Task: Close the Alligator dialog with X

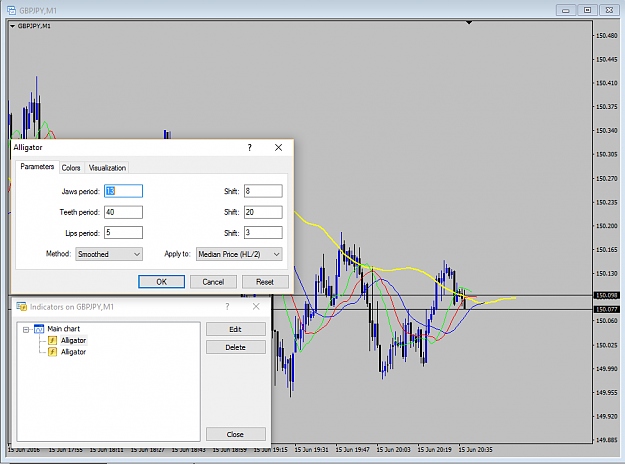Action: 278,147
